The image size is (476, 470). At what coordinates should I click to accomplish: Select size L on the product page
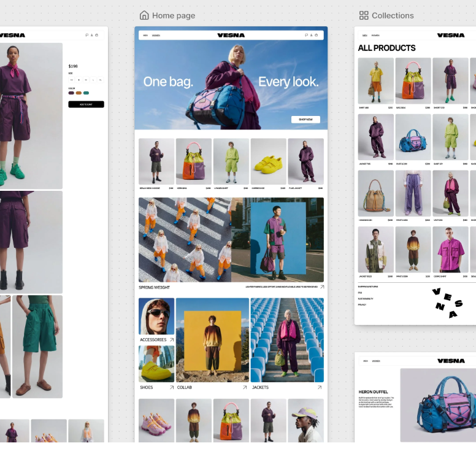click(93, 80)
